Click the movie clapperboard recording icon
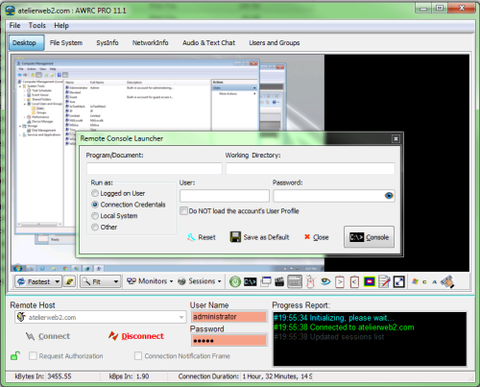This screenshot has height=387, width=480. 279,282
